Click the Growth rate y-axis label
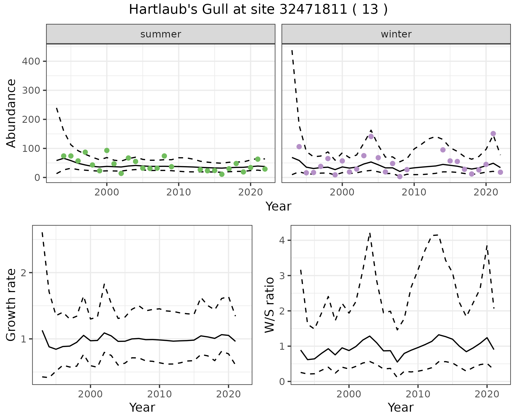The height and width of the screenshot is (420, 517). coord(11,305)
